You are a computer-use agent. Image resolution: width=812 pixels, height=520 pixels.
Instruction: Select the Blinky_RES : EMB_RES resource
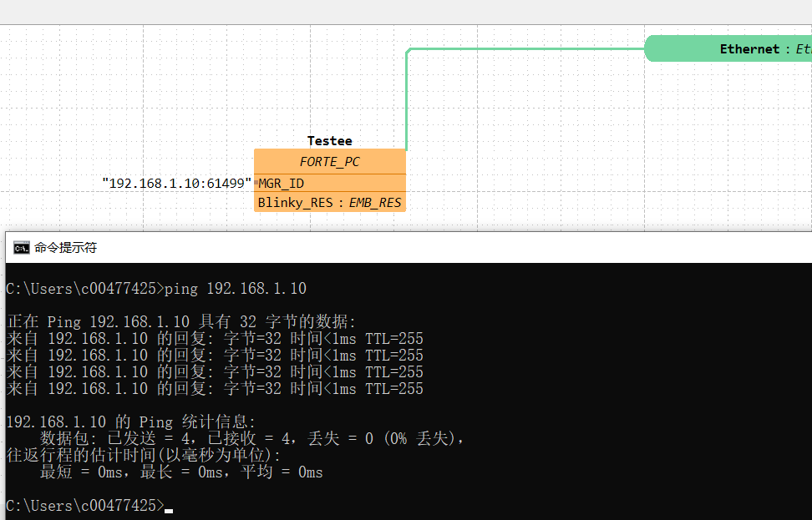tap(330, 202)
